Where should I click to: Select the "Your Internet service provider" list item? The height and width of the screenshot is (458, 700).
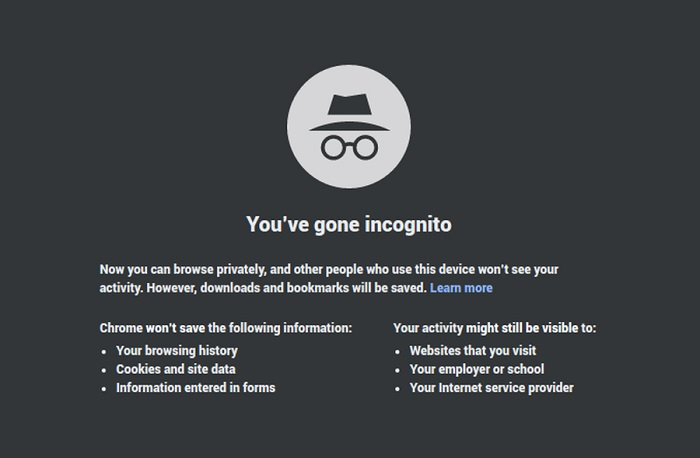(491, 387)
